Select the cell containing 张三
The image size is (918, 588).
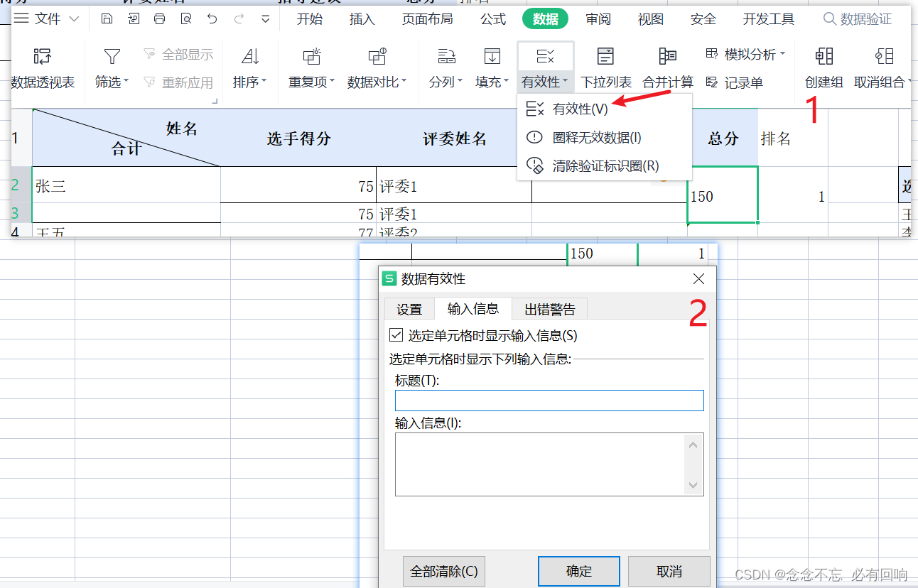click(126, 185)
